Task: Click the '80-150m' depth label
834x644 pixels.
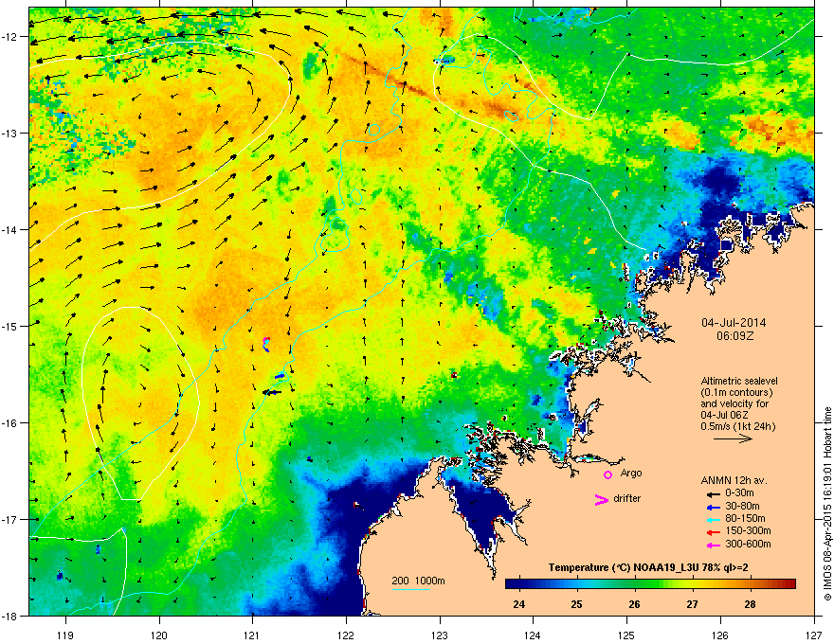Action: point(745,518)
